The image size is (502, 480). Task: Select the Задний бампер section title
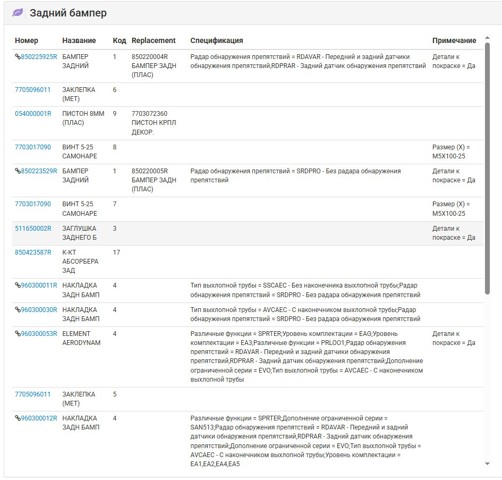(x=68, y=13)
